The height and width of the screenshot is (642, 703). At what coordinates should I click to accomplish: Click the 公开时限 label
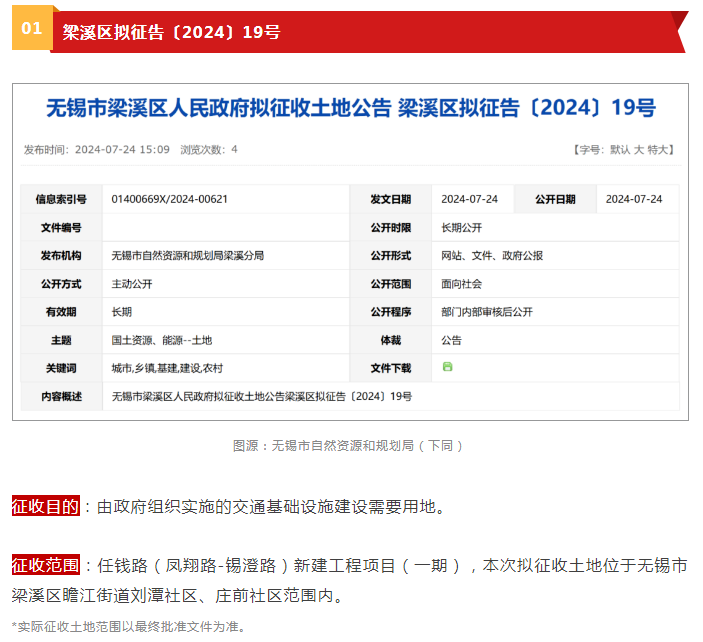pyautogui.click(x=391, y=228)
